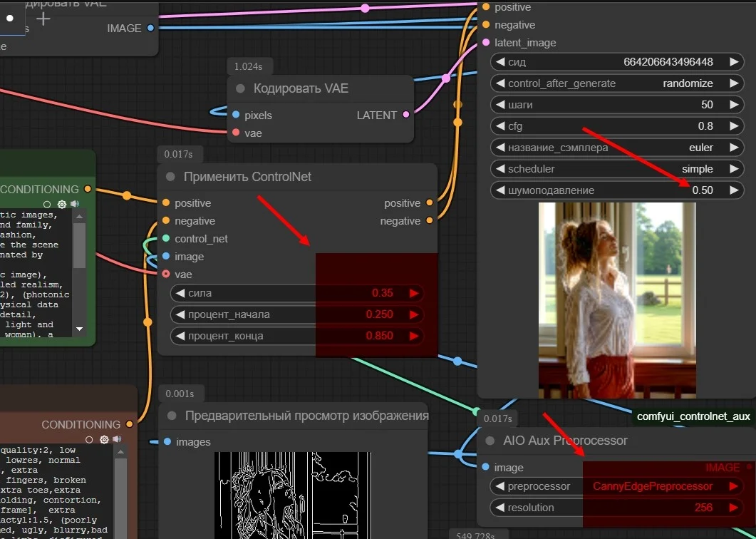This screenshot has height=539, width=756.
Task: Collapse the Применить ControlNet node via its title dot
Action: 170,177
